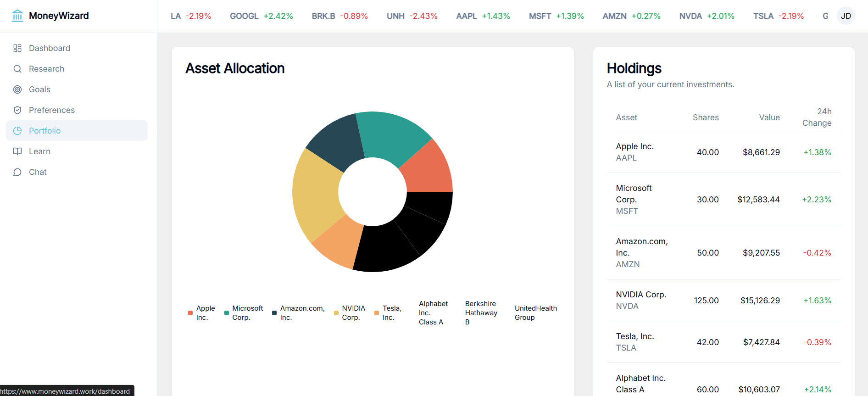Screen dimensions: 868x396
Task: Click the Chat bubble icon
Action: 17,172
